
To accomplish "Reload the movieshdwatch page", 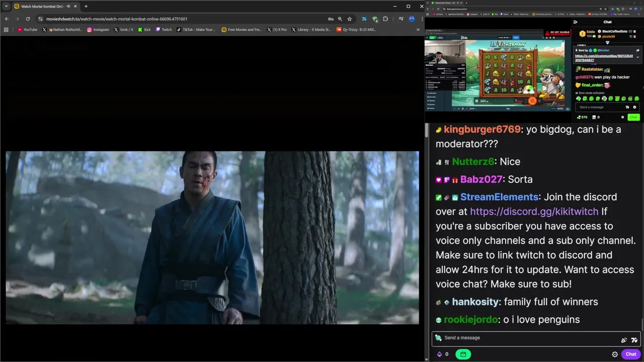I will (28, 19).
